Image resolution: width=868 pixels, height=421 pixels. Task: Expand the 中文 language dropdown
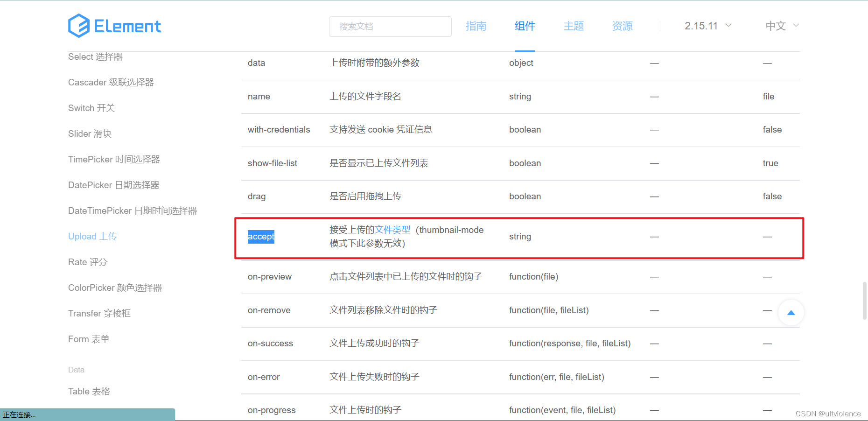click(x=782, y=26)
